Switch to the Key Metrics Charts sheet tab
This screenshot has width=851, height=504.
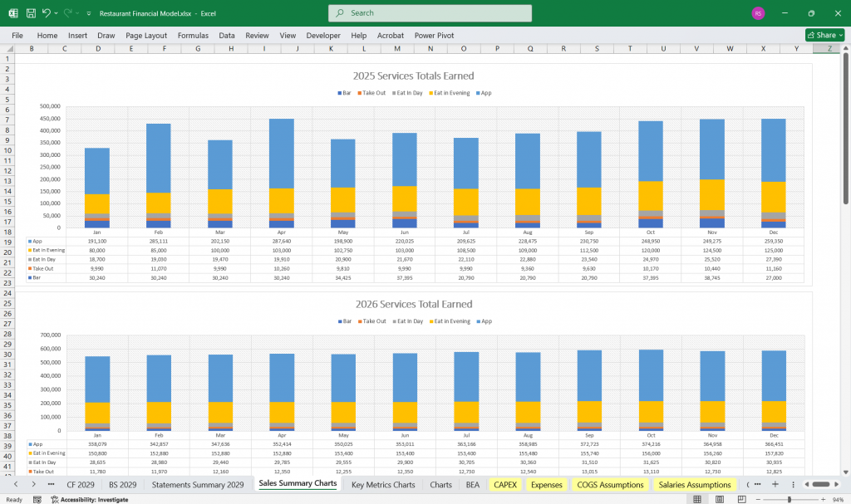point(382,484)
